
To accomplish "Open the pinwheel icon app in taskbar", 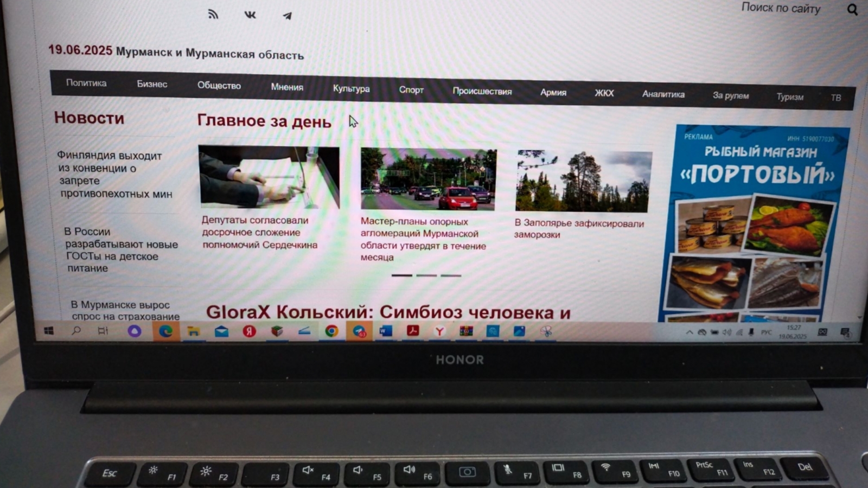I will tap(546, 331).
